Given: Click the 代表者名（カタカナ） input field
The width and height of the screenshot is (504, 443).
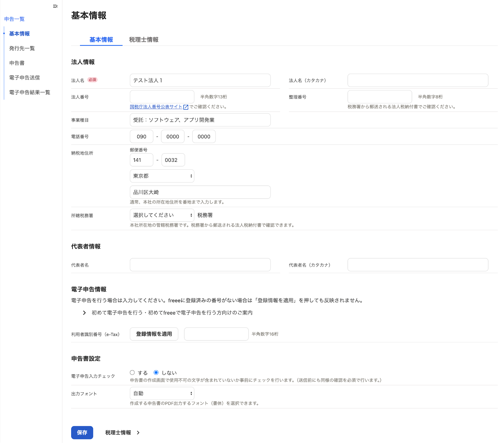Looking at the screenshot, I should (418, 265).
